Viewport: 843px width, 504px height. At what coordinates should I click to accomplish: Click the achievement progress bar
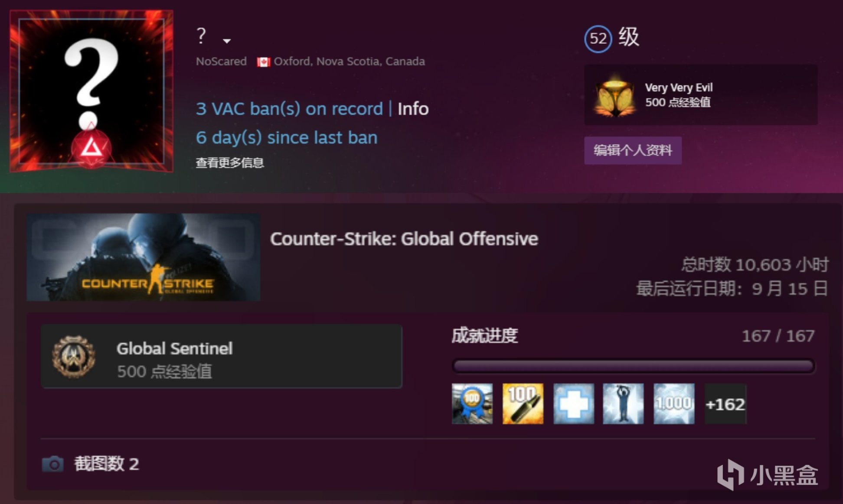633,366
